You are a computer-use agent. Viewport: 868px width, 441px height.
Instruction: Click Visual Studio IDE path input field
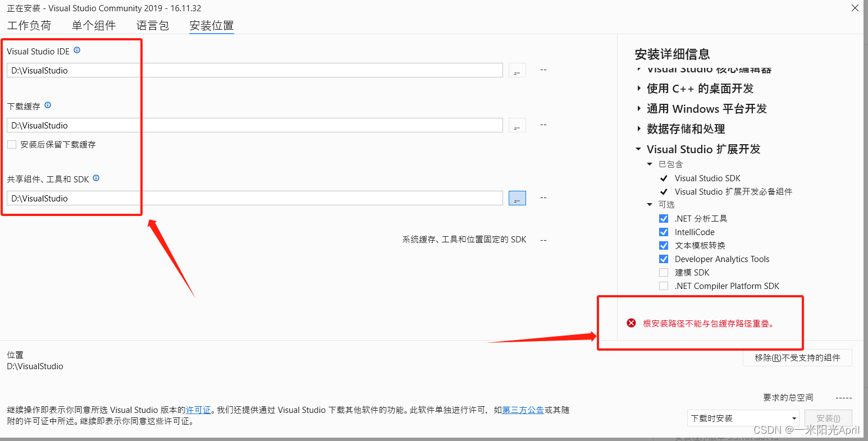[255, 70]
